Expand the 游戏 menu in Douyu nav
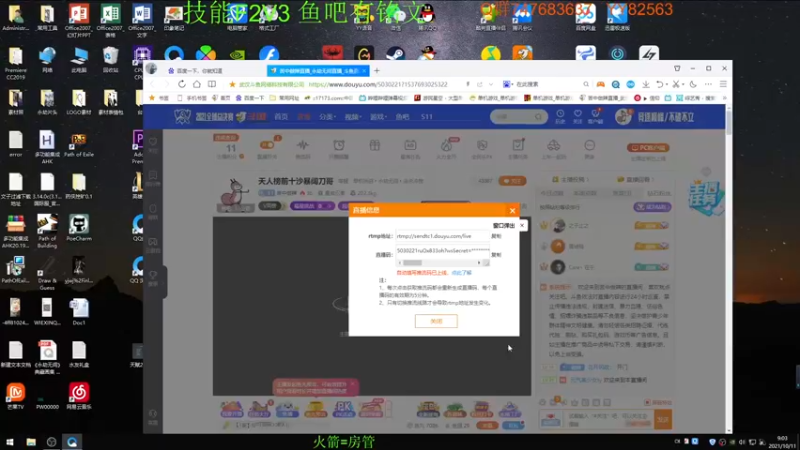This screenshot has width=800, height=450. click(x=378, y=117)
